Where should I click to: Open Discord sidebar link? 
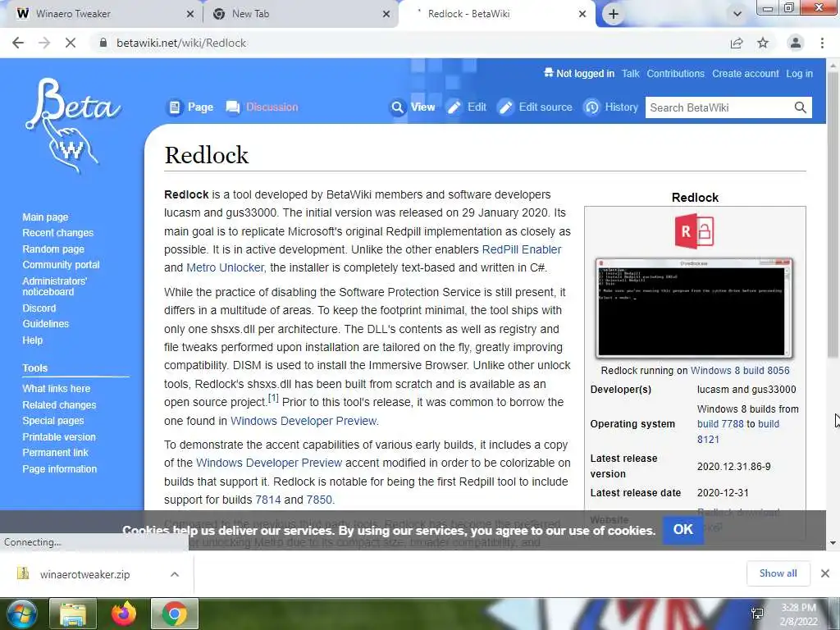click(39, 308)
